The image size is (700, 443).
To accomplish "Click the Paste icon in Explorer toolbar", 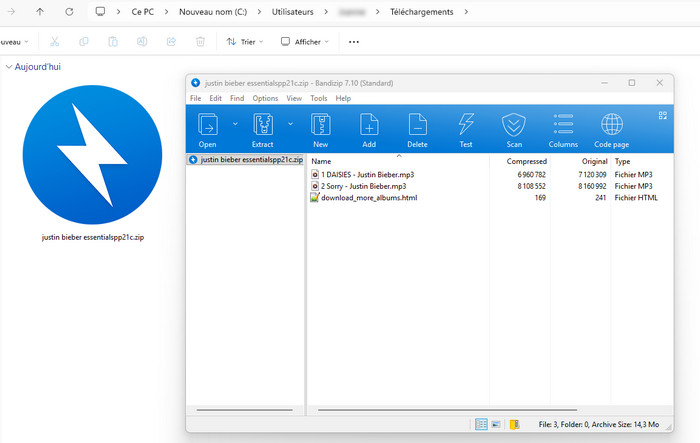I will [x=113, y=42].
